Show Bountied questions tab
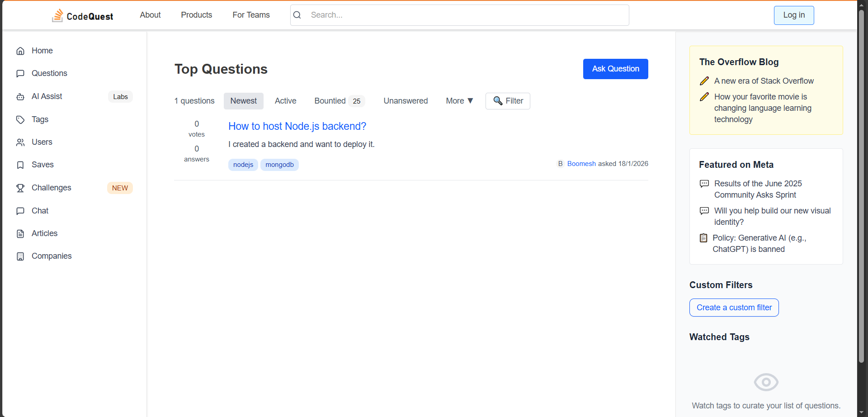The width and height of the screenshot is (868, 417). 339,101
